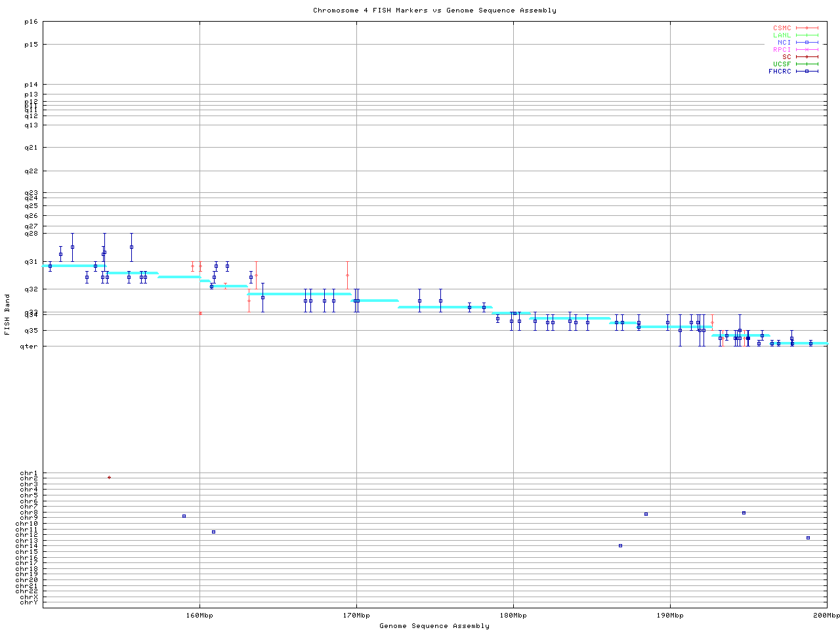Viewport: 840px width, 630px height.
Task: Click the CSMC legend marker symbol
Action: (807, 28)
